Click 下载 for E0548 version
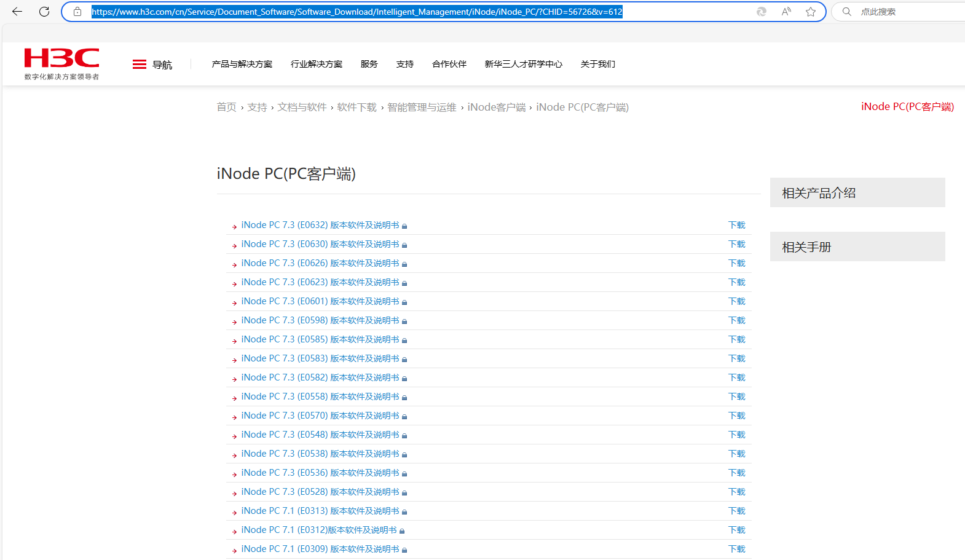Image resolution: width=965 pixels, height=560 pixels. [737, 435]
